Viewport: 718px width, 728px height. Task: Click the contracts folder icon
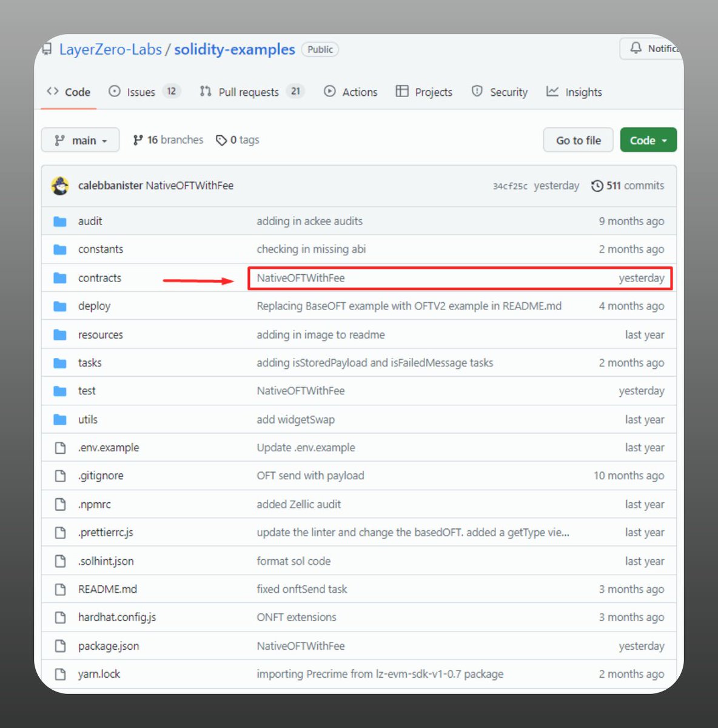click(x=60, y=278)
